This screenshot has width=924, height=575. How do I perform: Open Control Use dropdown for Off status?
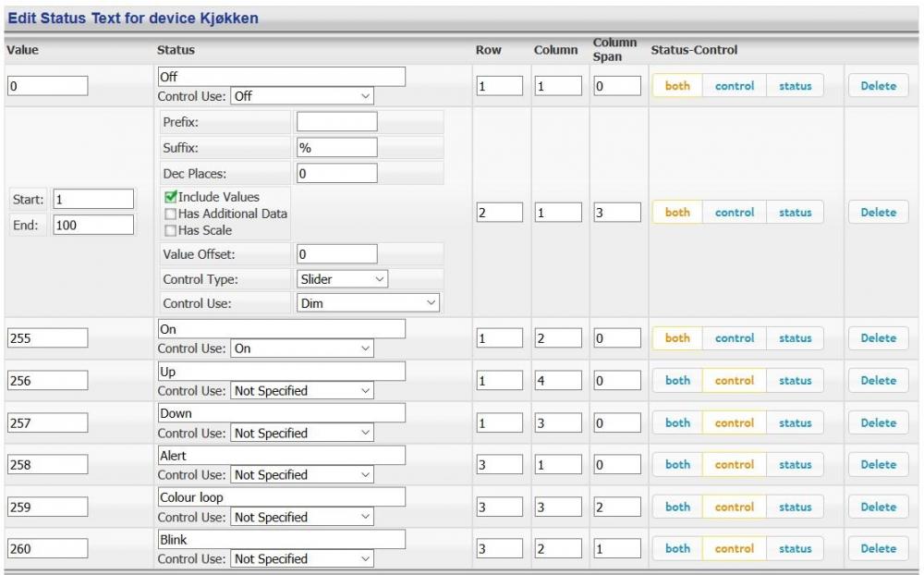pyautogui.click(x=301, y=95)
